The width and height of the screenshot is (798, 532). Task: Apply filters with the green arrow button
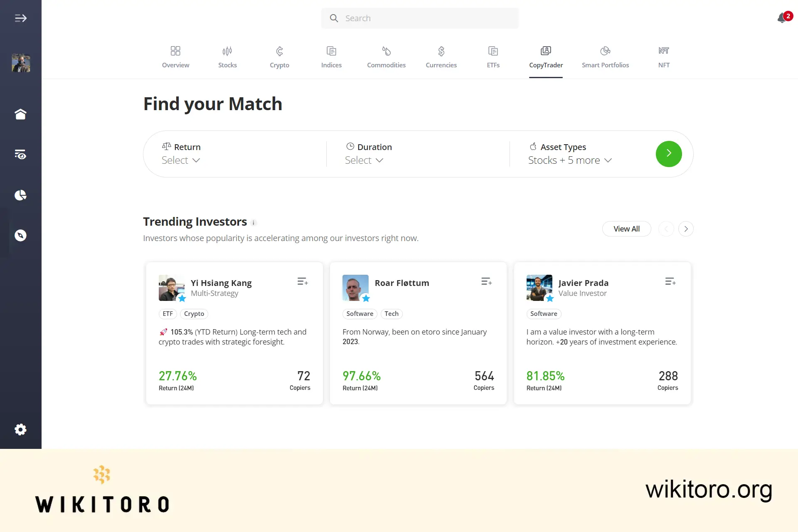coord(668,154)
